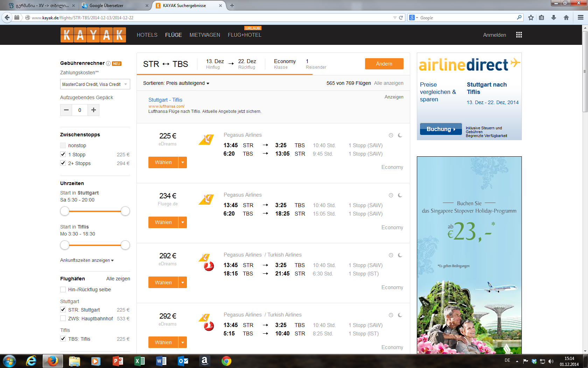The height and width of the screenshot is (368, 588).
Task: Open Chrome from the taskbar
Action: (x=226, y=361)
